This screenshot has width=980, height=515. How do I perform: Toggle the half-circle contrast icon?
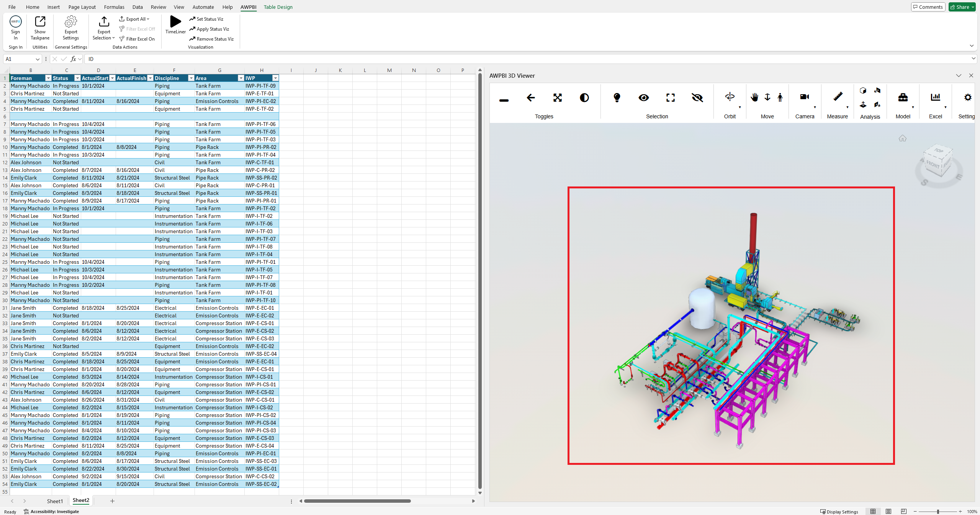click(584, 98)
